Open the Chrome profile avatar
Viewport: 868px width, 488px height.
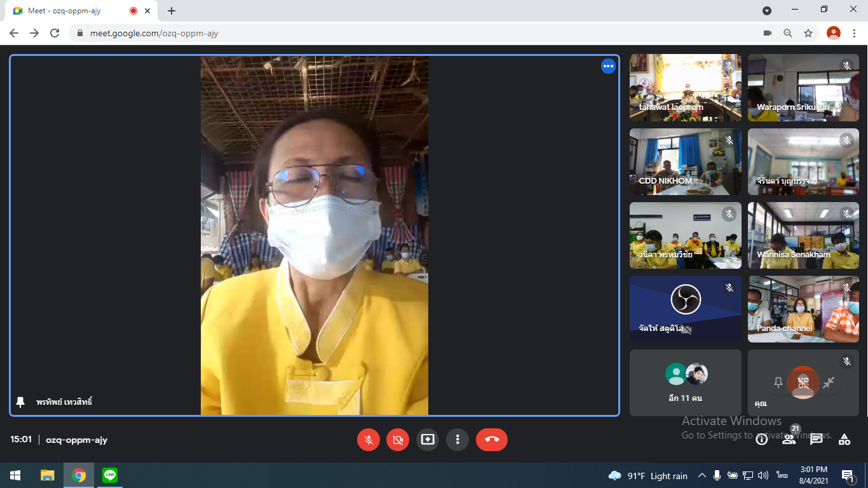834,33
